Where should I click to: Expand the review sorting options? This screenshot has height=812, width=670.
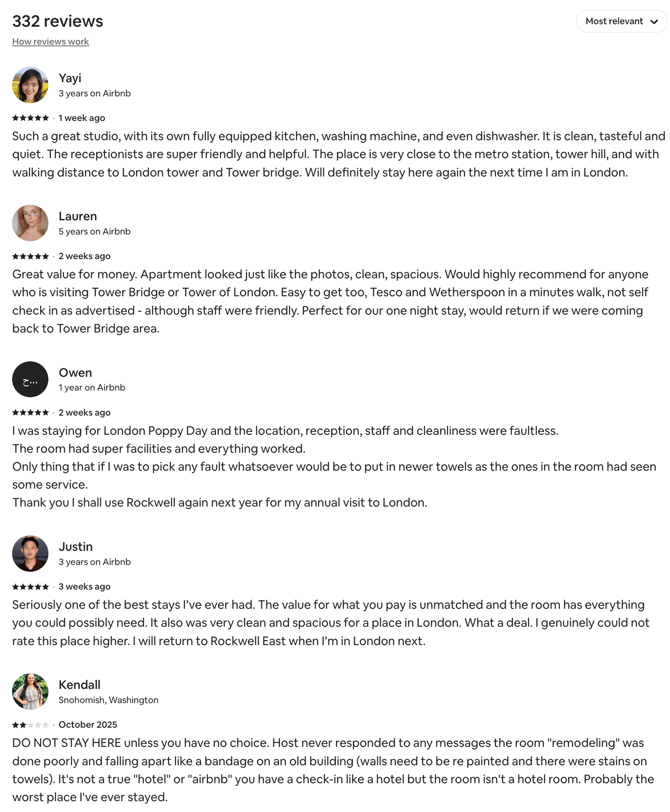(621, 21)
